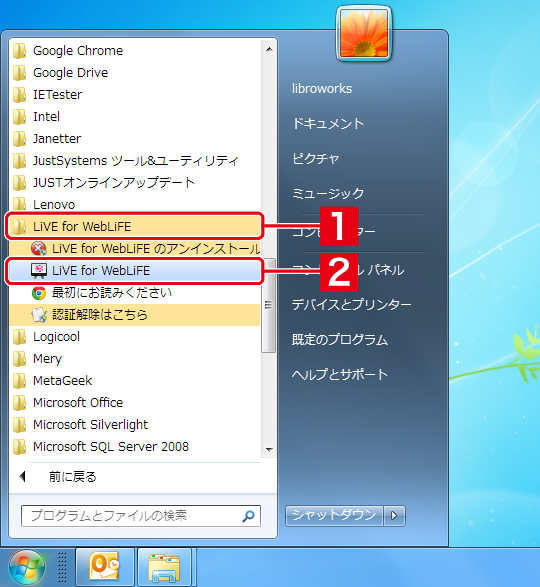Click the Microsoft Silverlight folder icon
Screen dimensions: 540x587
19,425
